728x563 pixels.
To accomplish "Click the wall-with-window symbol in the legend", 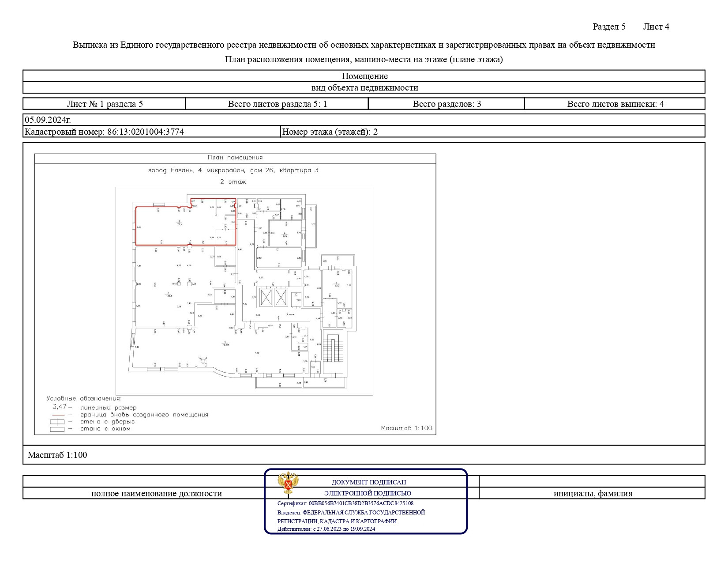I will point(57,429).
